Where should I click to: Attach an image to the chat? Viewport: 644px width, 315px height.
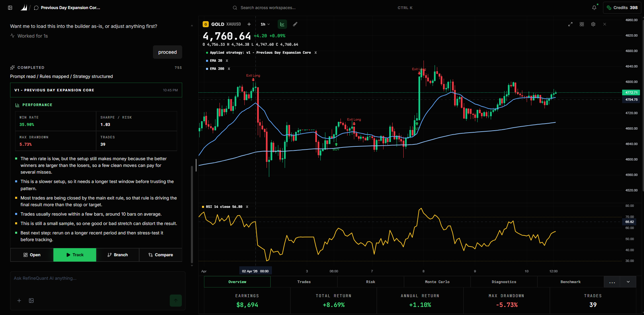point(31,301)
